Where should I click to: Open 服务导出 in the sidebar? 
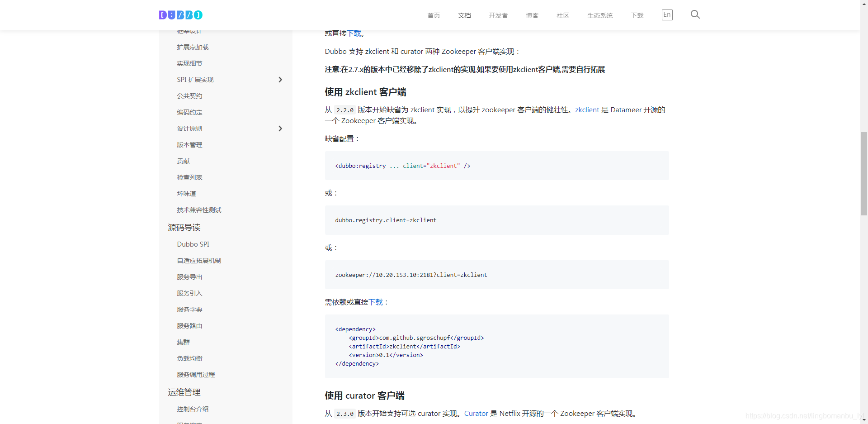(x=189, y=277)
